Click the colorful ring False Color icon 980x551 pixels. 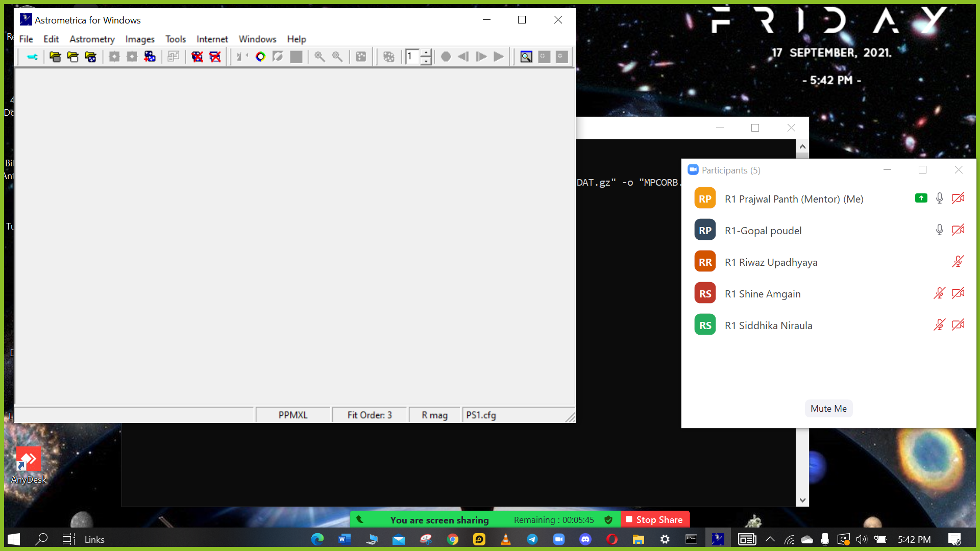click(x=260, y=57)
